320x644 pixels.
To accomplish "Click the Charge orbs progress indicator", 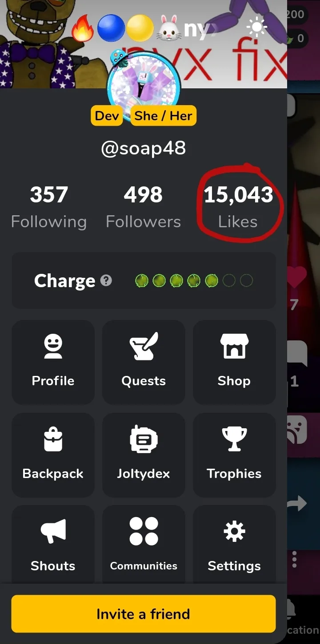I will (x=194, y=281).
